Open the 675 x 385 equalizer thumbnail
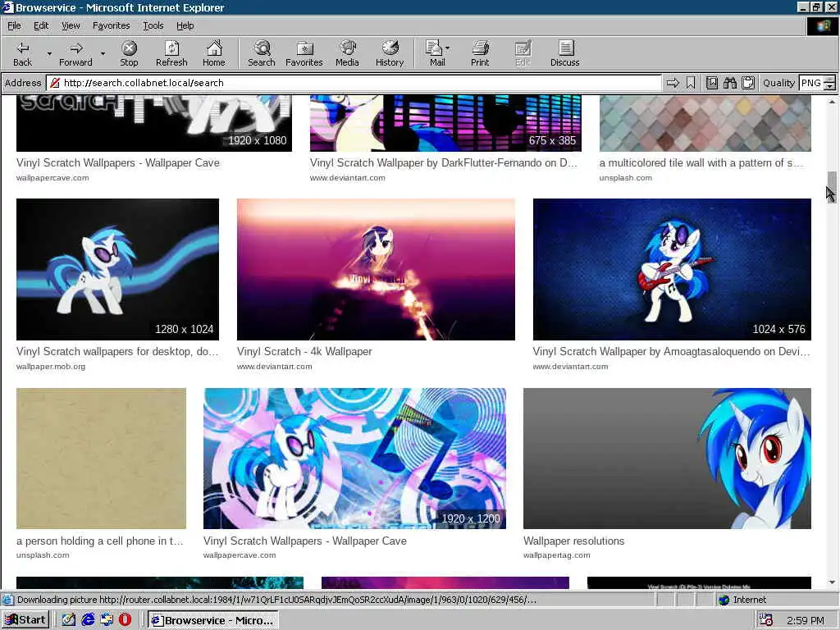 (445, 123)
